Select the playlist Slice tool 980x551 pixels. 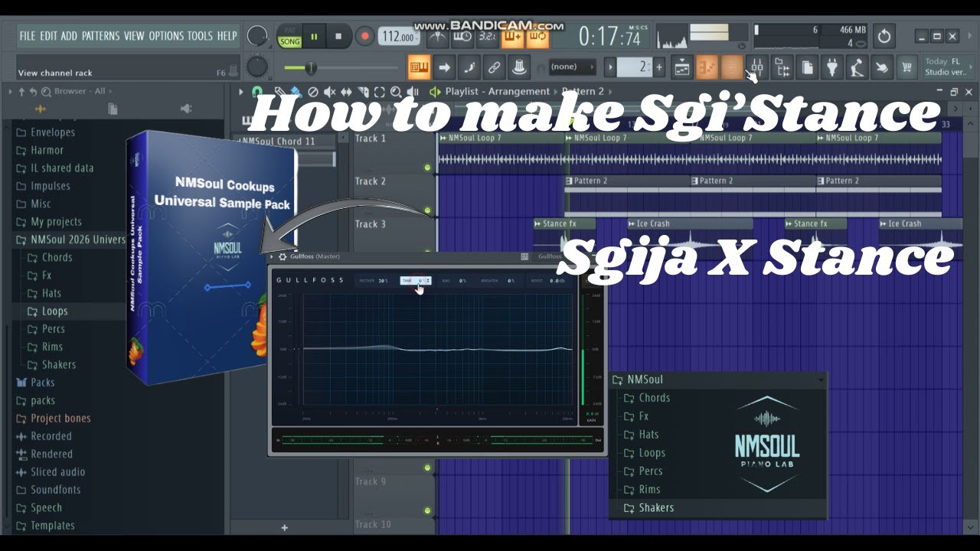(363, 92)
